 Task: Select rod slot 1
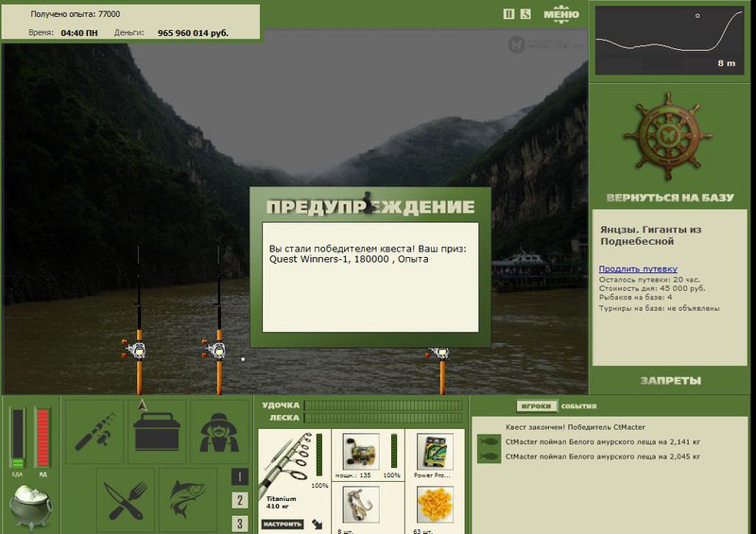pyautogui.click(x=240, y=477)
